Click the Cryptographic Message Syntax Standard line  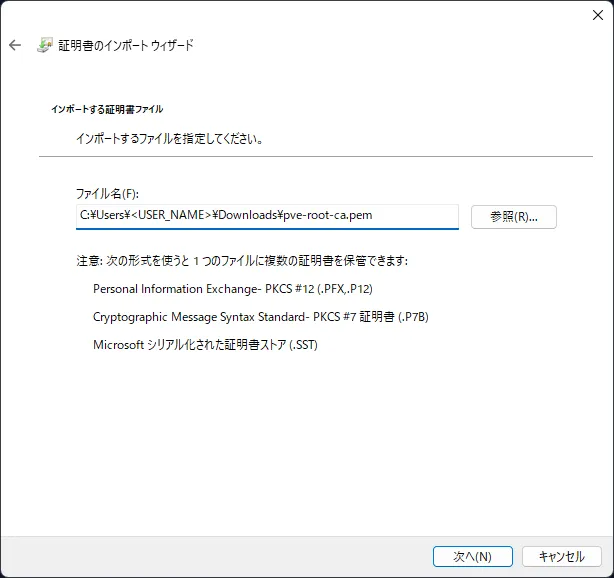261,316
